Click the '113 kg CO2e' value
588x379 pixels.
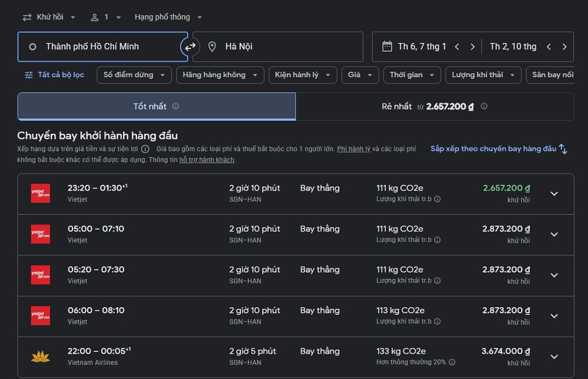tap(400, 310)
